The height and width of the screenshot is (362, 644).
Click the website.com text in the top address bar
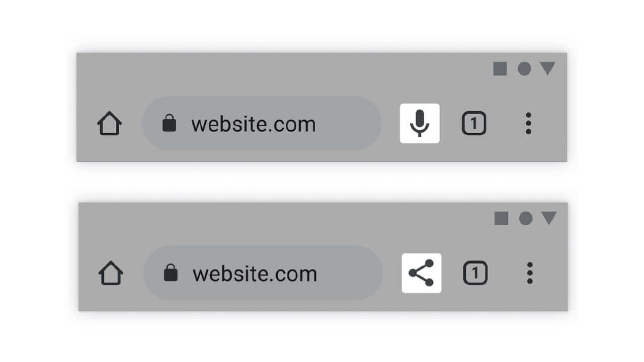coord(253,124)
